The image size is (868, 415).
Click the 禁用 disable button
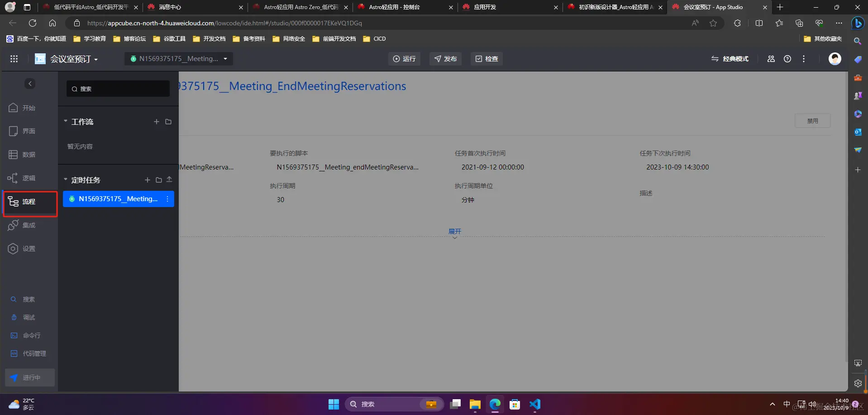[x=813, y=121]
